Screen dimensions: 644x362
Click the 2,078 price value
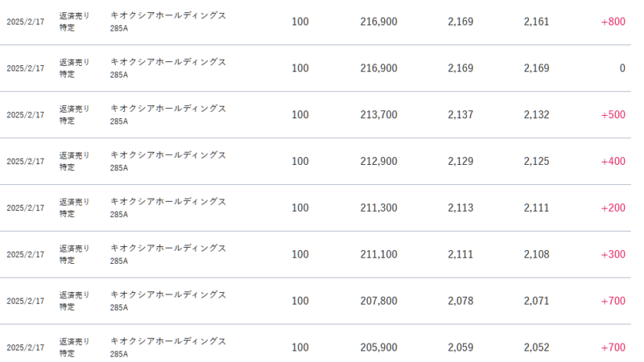coord(460,302)
